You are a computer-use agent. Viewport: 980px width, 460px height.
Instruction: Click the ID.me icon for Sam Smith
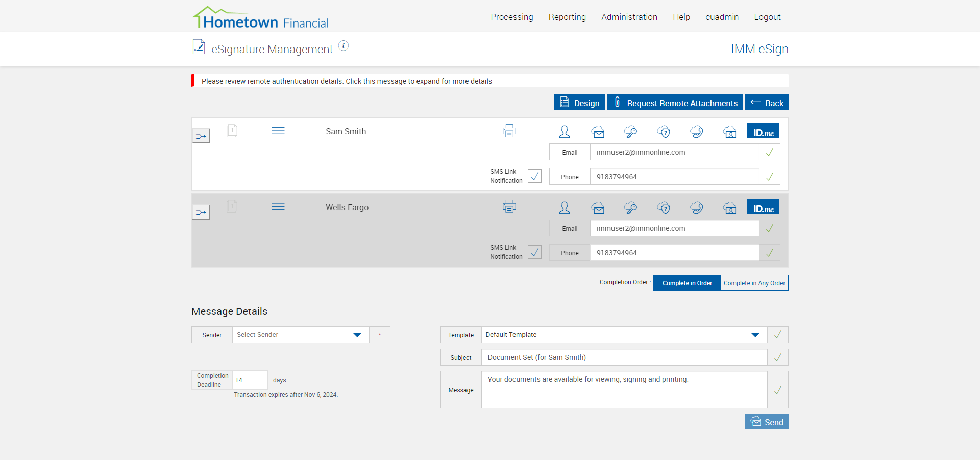click(763, 131)
